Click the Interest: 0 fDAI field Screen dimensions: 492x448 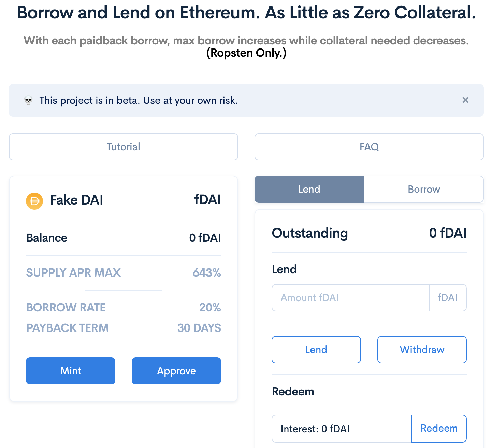click(x=342, y=429)
